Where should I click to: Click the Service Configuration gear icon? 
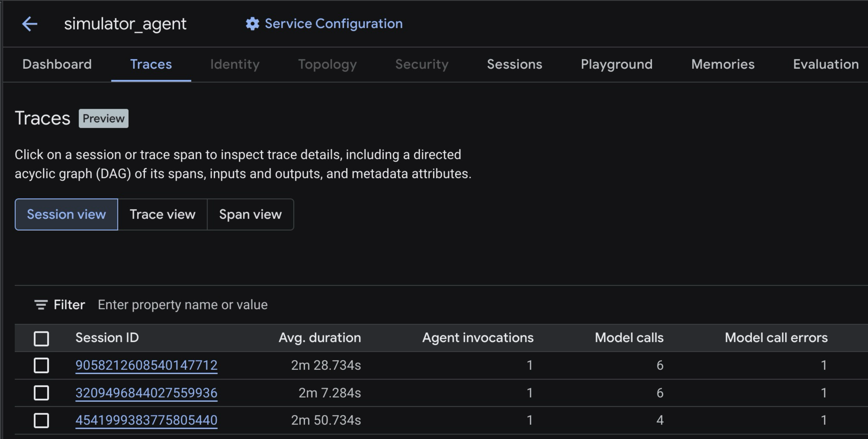coord(252,24)
